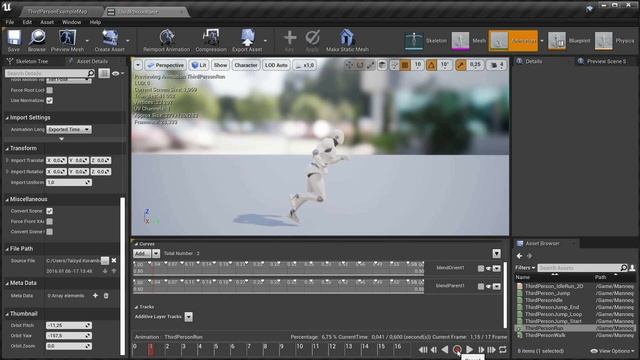This screenshot has height=360, width=640.
Task: Jump to the last frame
Action: pyautogui.click(x=491, y=349)
